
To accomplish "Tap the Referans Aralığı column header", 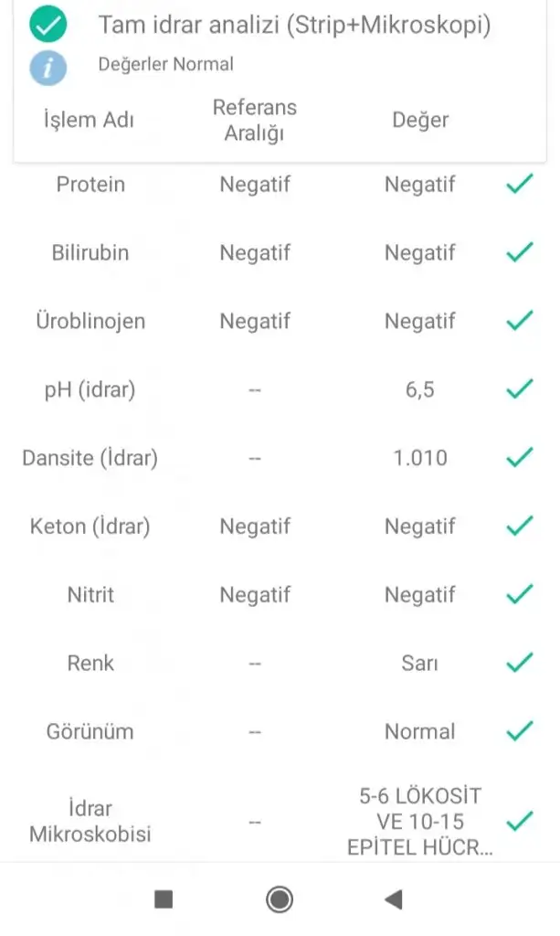I will point(255,120).
